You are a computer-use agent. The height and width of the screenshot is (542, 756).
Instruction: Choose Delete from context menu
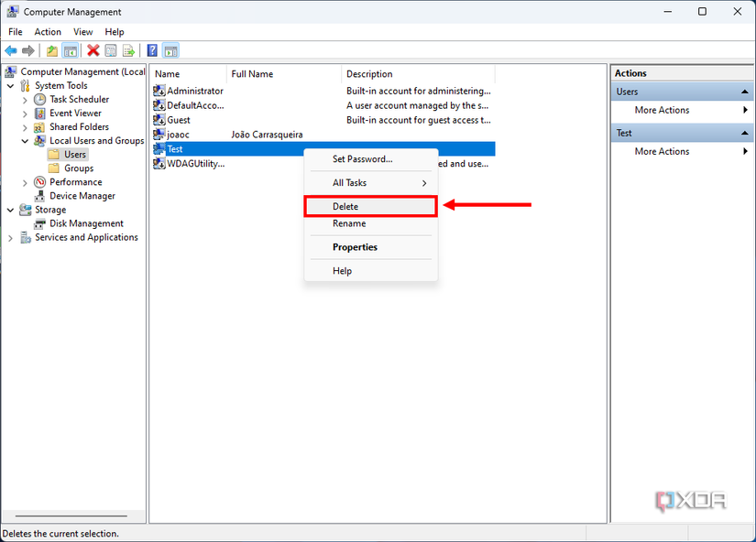coord(371,206)
